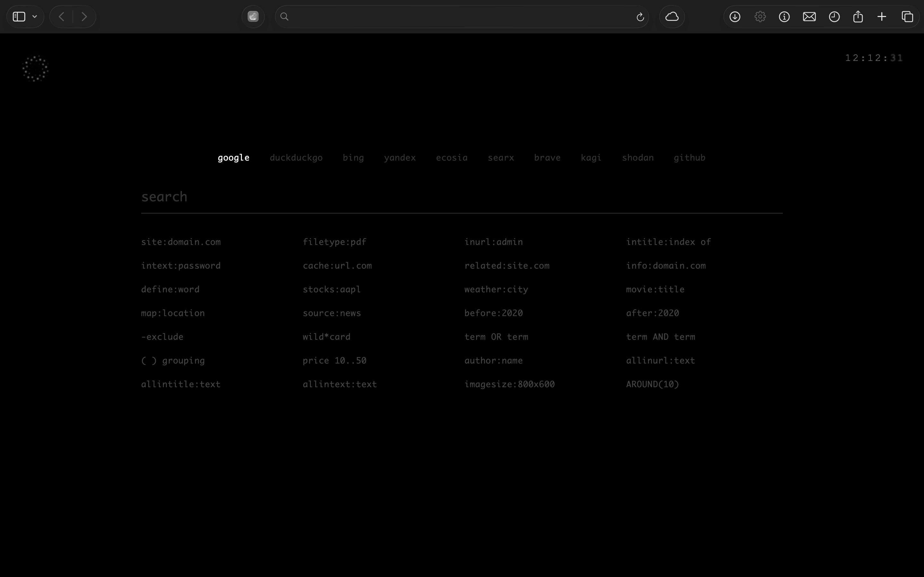Share the page via share icon

click(x=858, y=17)
